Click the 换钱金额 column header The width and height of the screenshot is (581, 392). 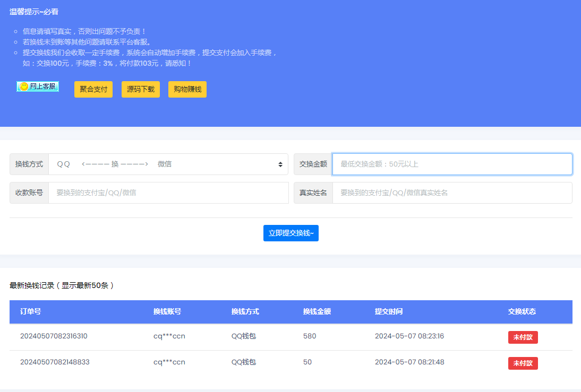pos(317,312)
